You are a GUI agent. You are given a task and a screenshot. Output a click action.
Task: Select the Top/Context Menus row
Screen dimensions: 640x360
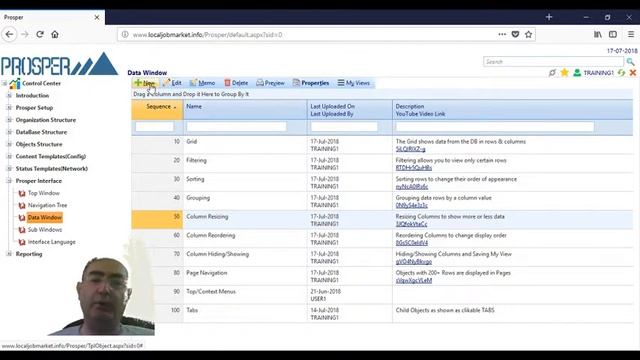tap(382, 295)
